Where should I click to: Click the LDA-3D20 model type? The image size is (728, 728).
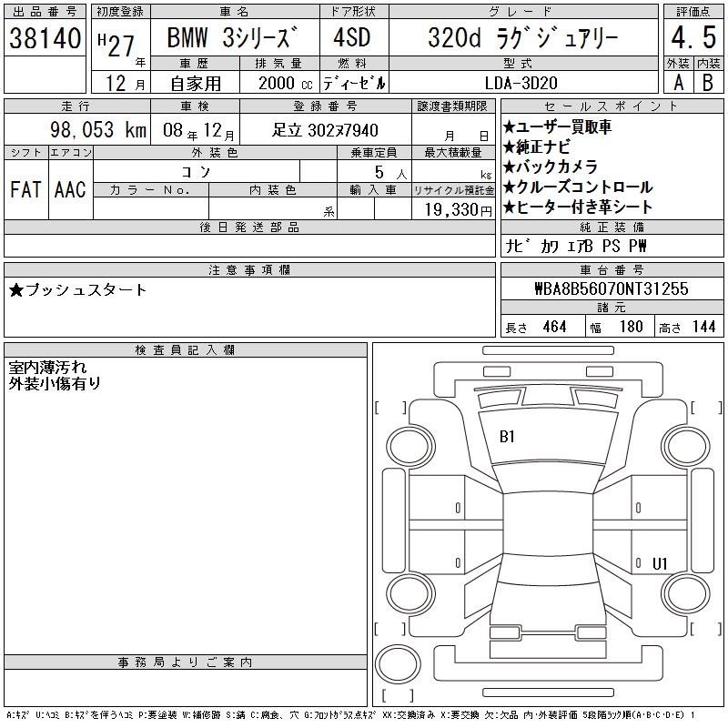522,83
